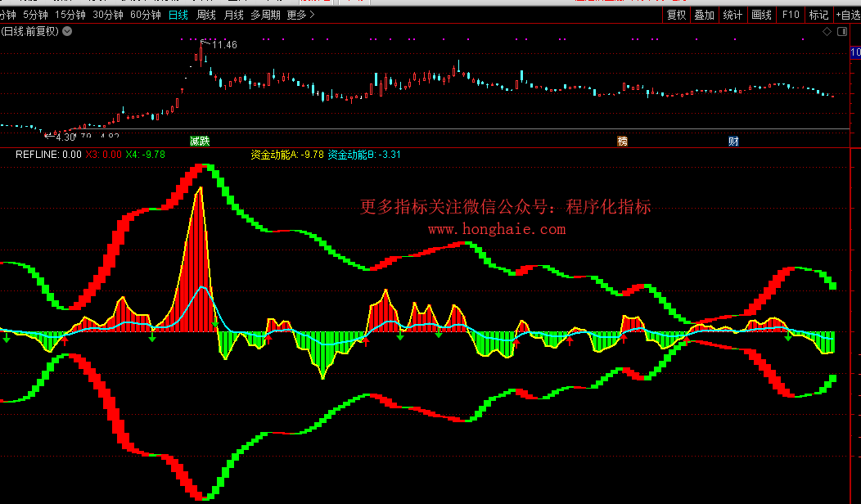Open the 多周期 multi-period view

[x=265, y=15]
